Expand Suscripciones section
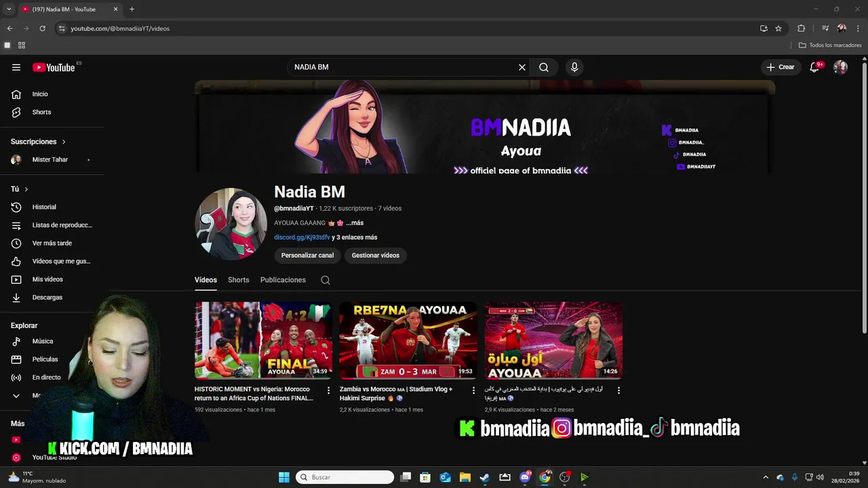Viewport: 868px width, 488px height. [39, 142]
